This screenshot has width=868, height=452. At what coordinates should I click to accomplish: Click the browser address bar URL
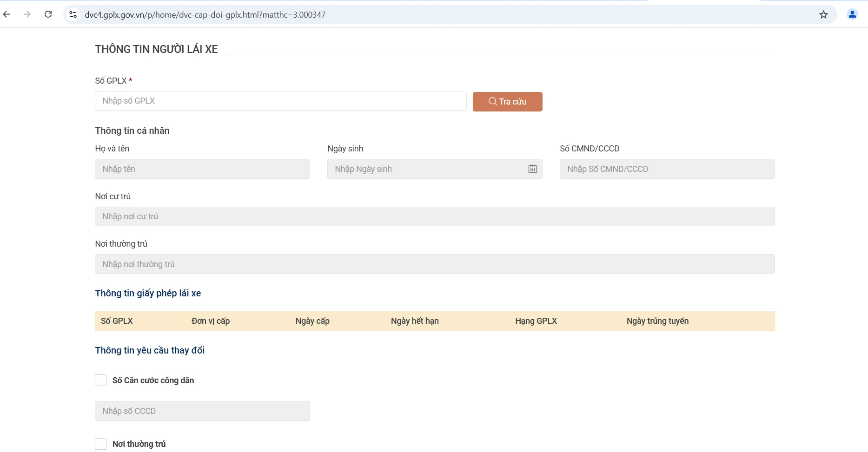(205, 15)
